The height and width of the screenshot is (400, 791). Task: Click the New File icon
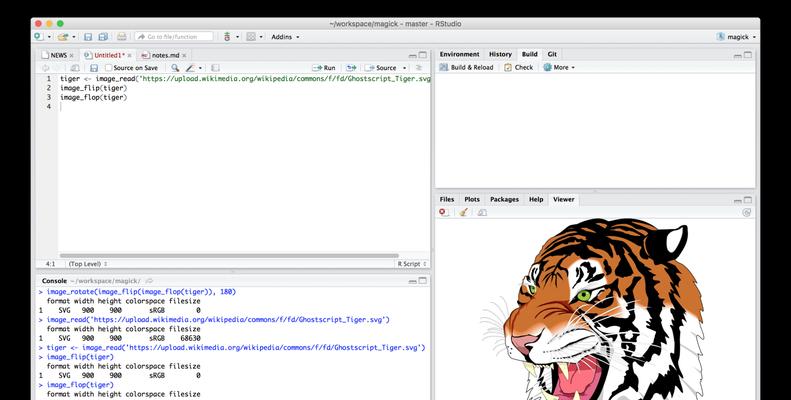38,37
